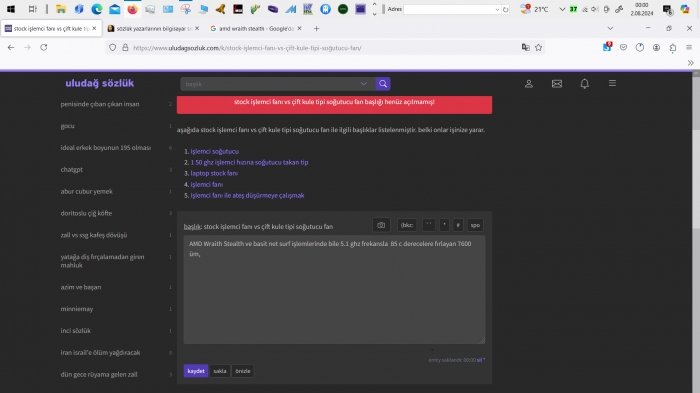Screen dimensions: 700x393
Task: Click the uludağ sözlük logo
Action: (x=100, y=83)
